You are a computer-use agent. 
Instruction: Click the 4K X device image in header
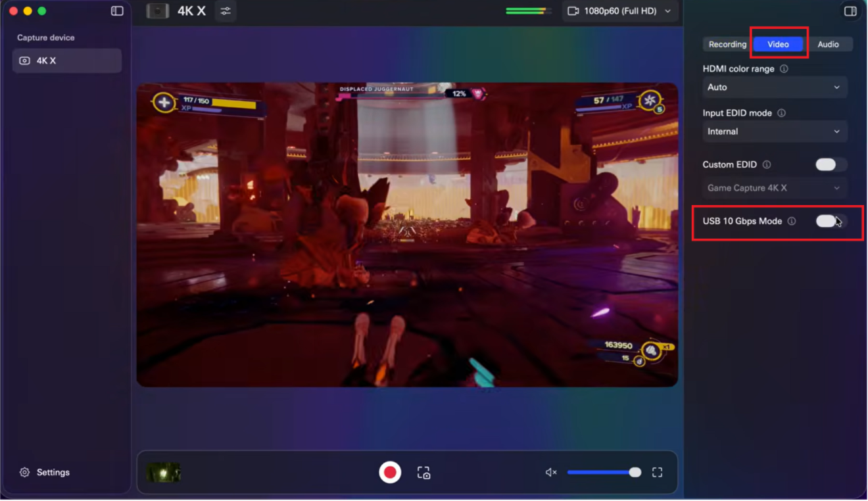[158, 11]
